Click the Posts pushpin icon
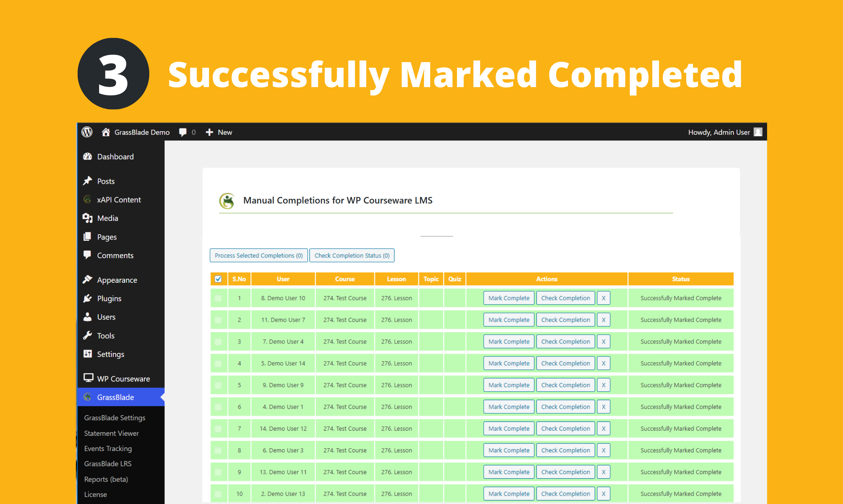The image size is (843, 504). (x=87, y=181)
